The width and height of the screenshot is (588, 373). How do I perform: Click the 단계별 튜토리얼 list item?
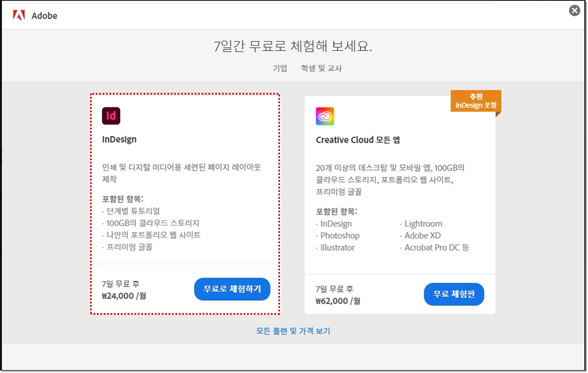pos(133,211)
